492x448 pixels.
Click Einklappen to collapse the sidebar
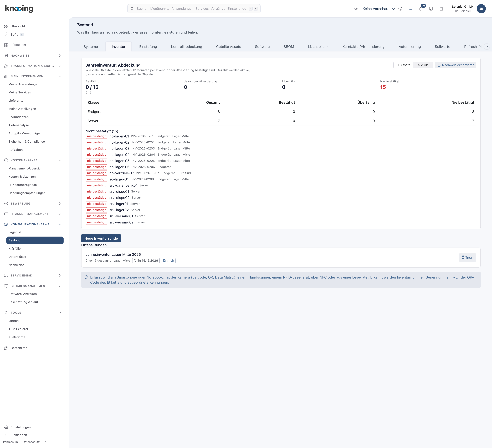click(19, 435)
